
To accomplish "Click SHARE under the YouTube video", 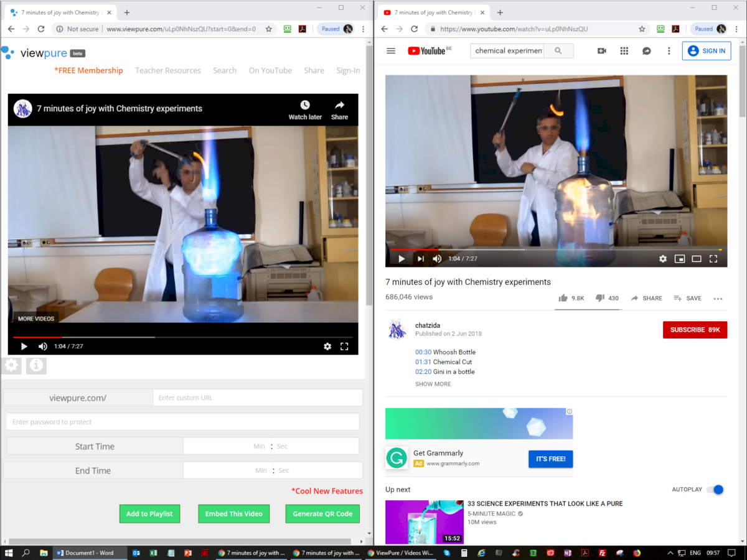I will [x=646, y=298].
